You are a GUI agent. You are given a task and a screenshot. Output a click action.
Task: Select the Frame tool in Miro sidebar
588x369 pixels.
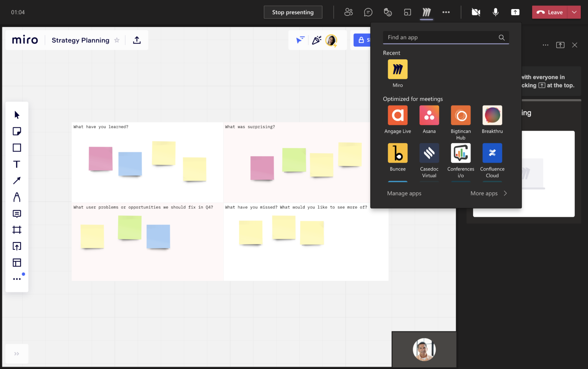[17, 230]
